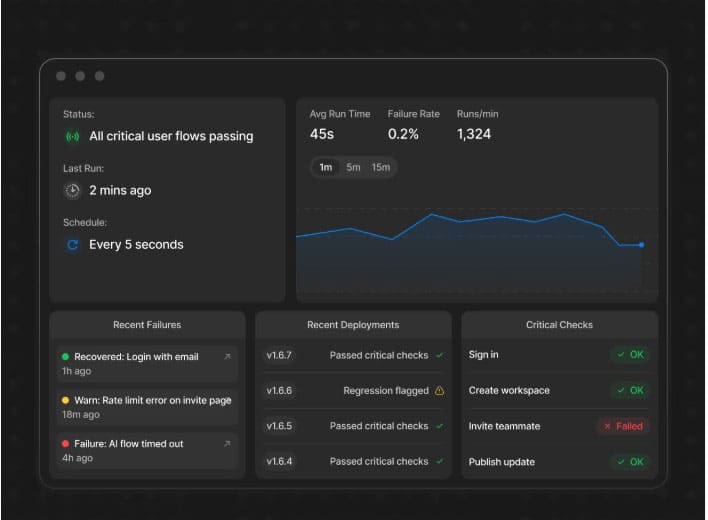
Task: Click the green live-status signal icon
Action: (72, 136)
